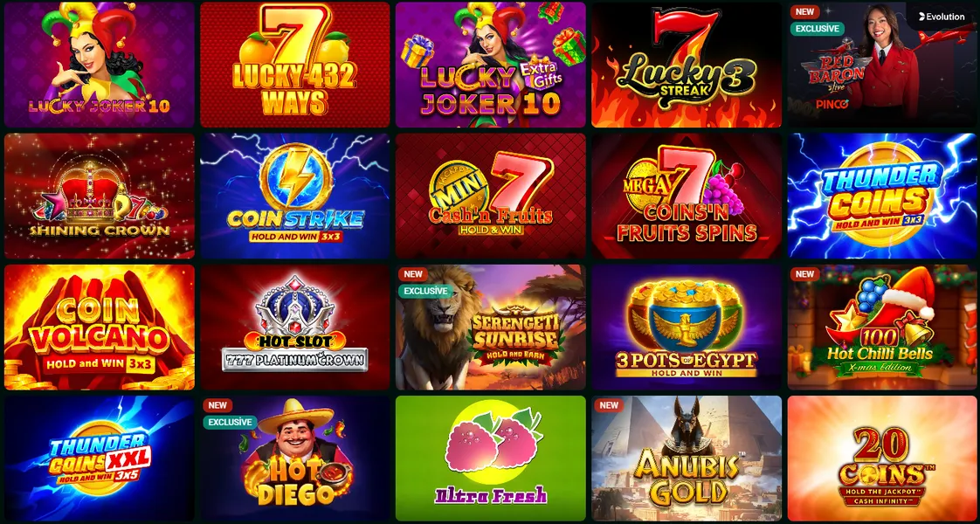Open the Ultra Fresh raspberry game
Image resolution: width=980 pixels, height=524 pixels.
click(491, 458)
